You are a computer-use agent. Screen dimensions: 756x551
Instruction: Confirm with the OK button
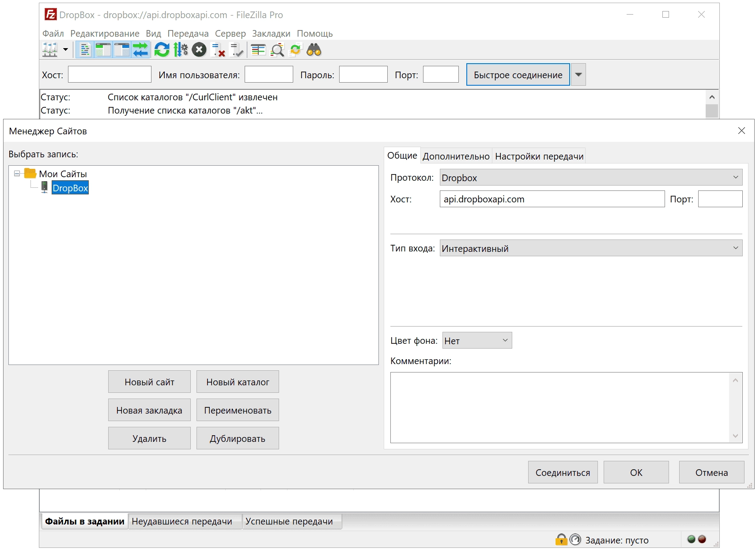coord(636,472)
